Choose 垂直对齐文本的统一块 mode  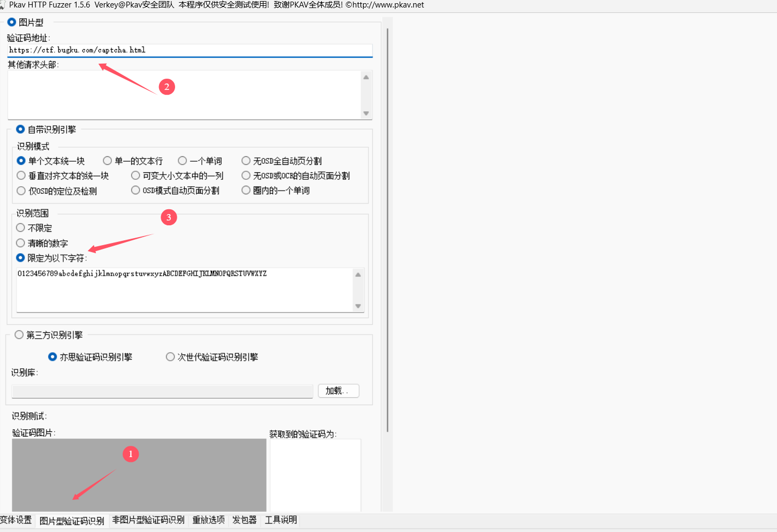(21, 176)
